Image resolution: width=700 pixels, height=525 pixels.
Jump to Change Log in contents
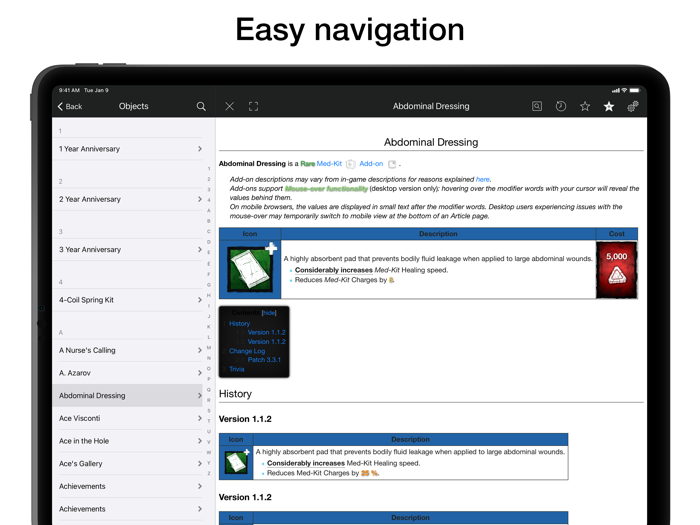tap(247, 351)
